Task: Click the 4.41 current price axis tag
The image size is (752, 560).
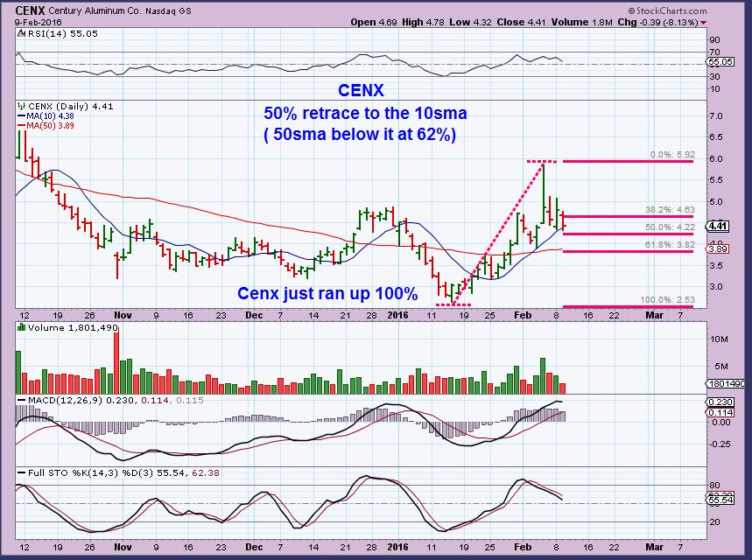Action: pos(719,226)
